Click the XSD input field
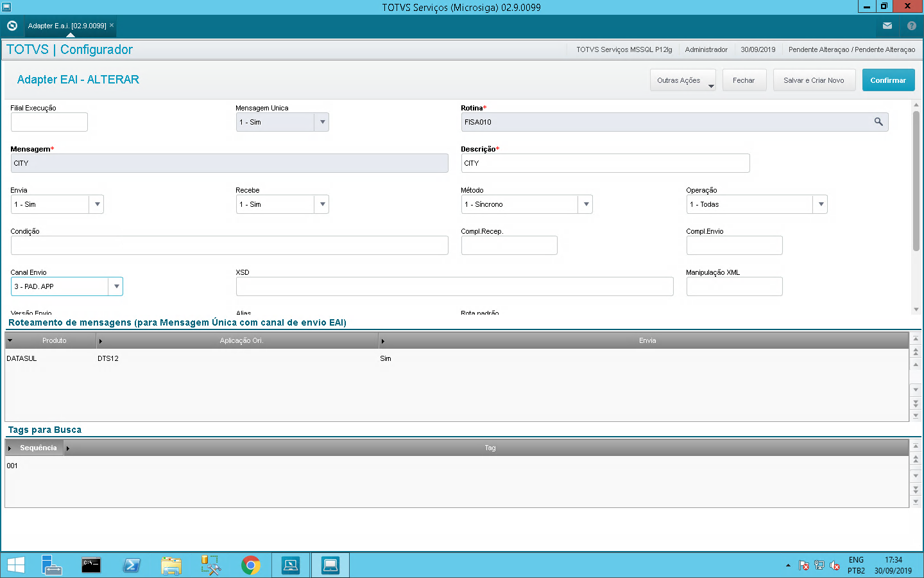 tap(454, 286)
